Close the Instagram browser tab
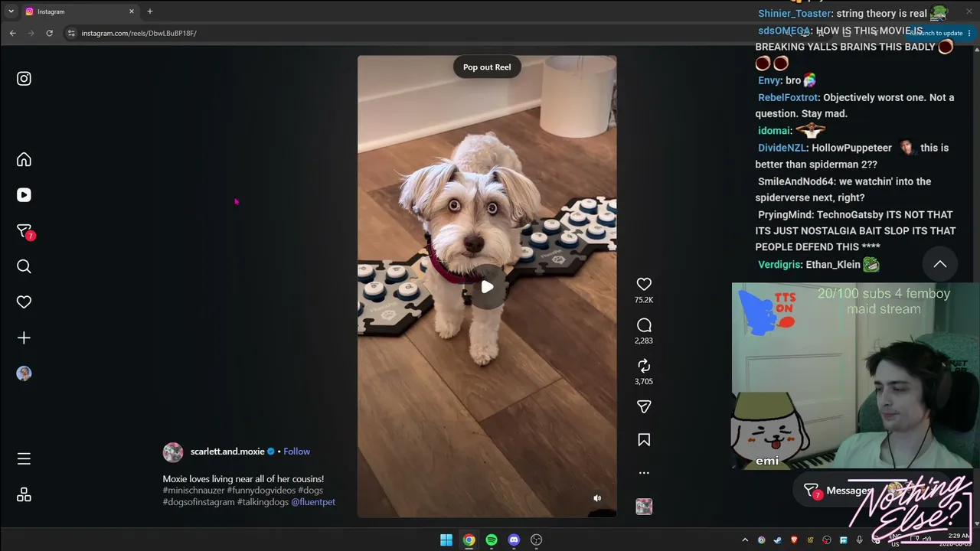Viewport: 980px width, 551px height. pyautogui.click(x=131, y=11)
